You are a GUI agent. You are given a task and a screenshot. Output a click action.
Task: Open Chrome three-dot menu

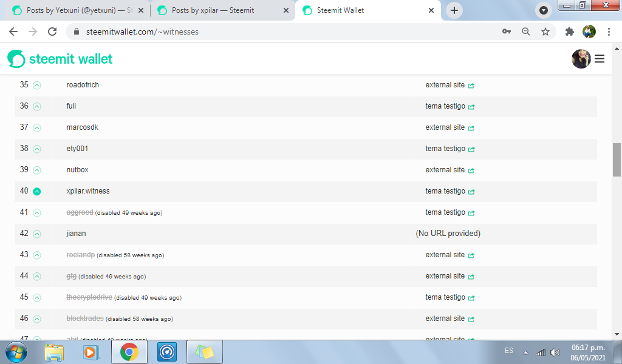tap(609, 32)
